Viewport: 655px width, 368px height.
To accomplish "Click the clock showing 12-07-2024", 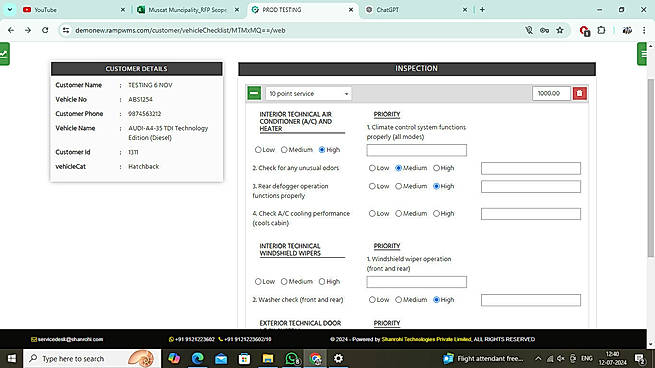I will pos(612,358).
